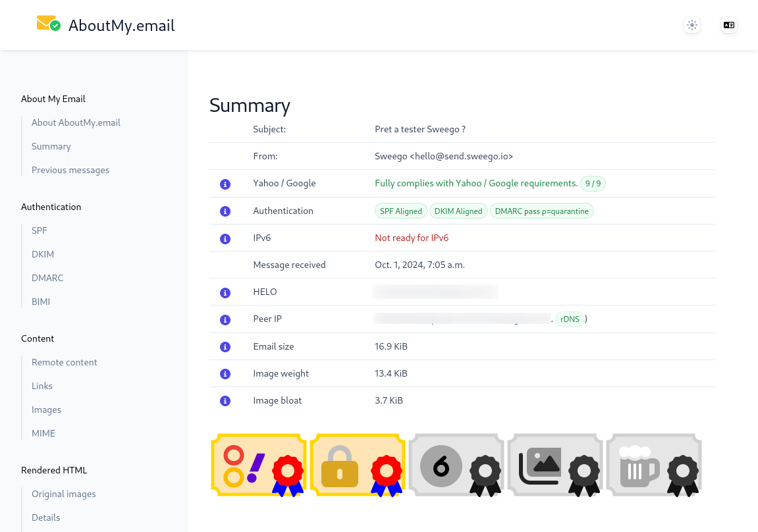This screenshot has width=758, height=532.
Task: Open the BIMI authentication page
Action: point(41,302)
